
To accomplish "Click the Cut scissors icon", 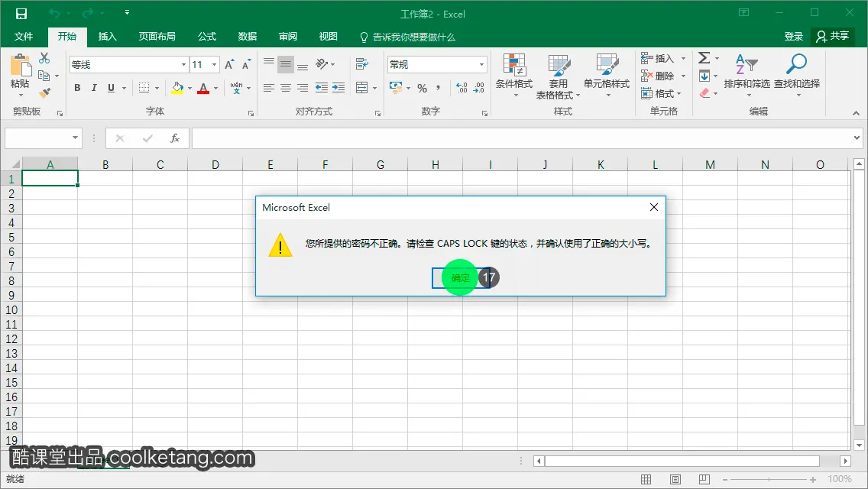I will click(x=44, y=57).
